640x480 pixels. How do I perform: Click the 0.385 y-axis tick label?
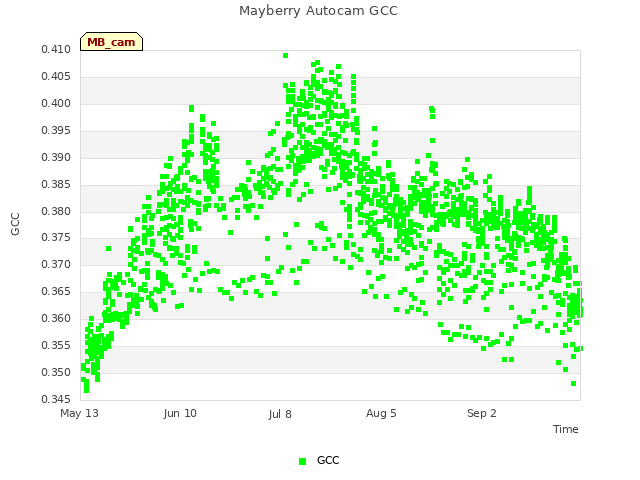56,184
